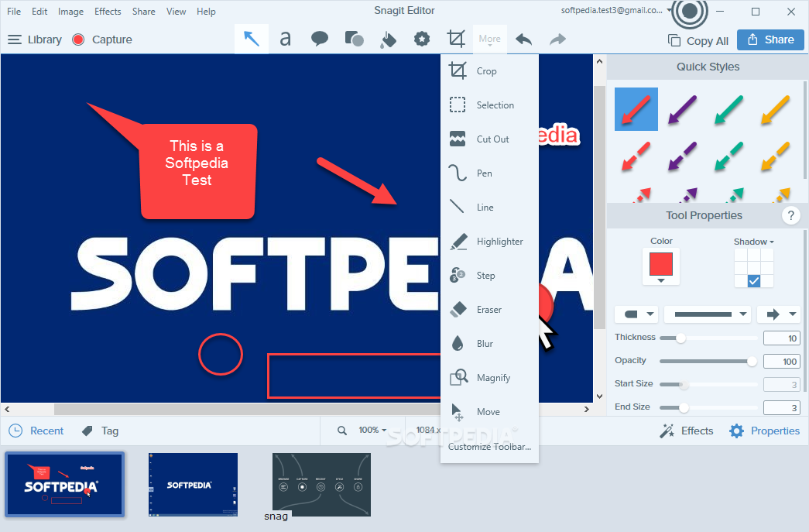The width and height of the screenshot is (809, 532).
Task: Open the Image menu
Action: pyautogui.click(x=70, y=12)
